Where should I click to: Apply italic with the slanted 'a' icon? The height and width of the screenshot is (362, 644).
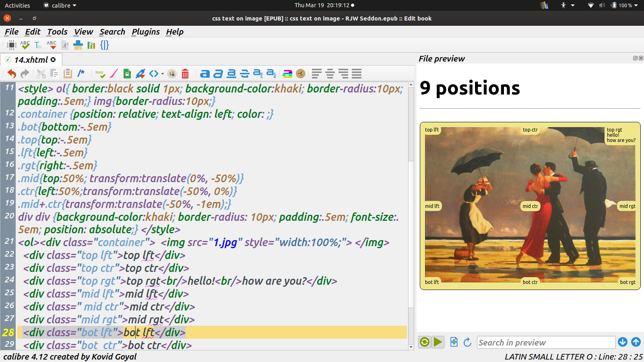tap(218, 74)
